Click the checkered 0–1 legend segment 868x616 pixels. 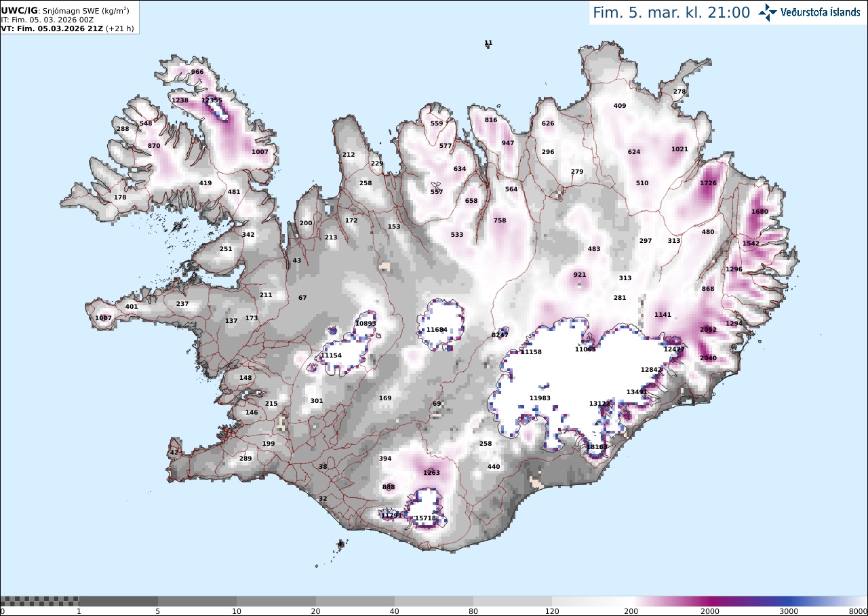click(39, 600)
